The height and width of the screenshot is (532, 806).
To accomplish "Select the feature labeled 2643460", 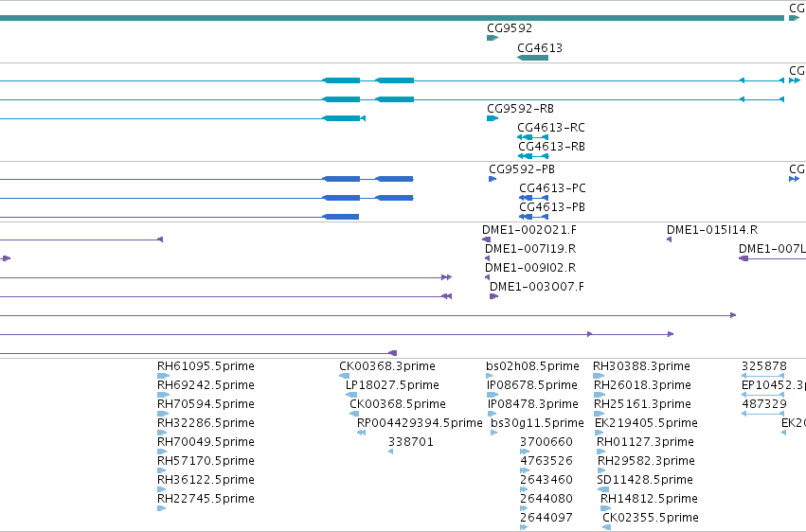I will coord(546,481).
